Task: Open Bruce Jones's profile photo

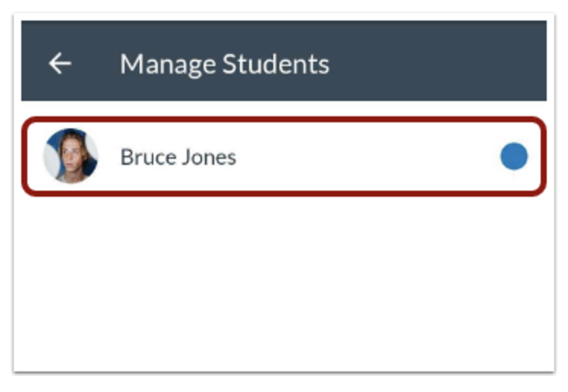Action: (x=71, y=156)
